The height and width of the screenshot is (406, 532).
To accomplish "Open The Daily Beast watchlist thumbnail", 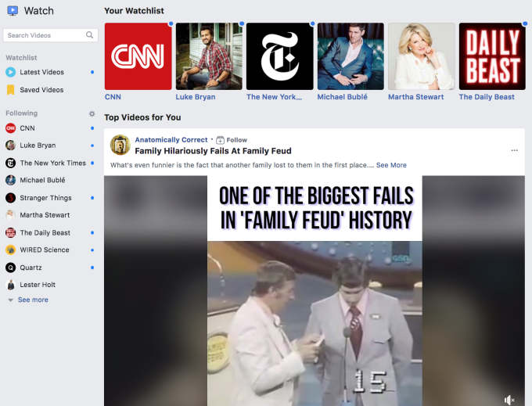I will coord(491,56).
